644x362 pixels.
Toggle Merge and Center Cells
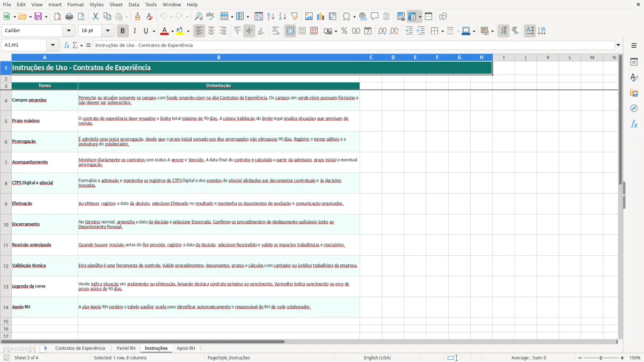point(290,31)
